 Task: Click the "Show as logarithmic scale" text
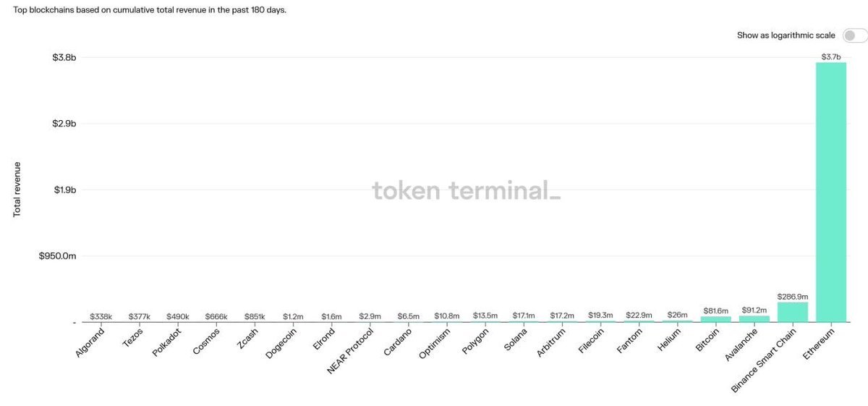(786, 35)
